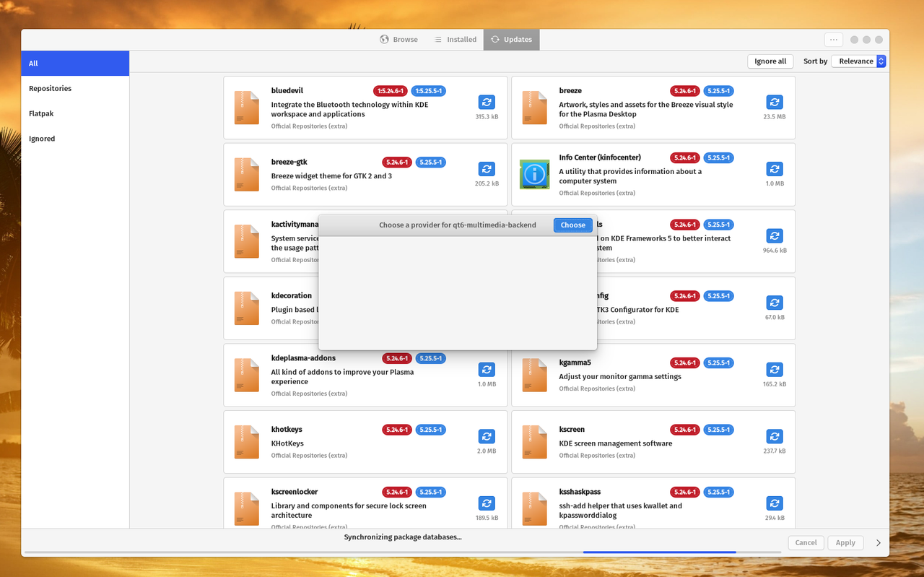Click the Synchronizing package databases status text

(403, 537)
